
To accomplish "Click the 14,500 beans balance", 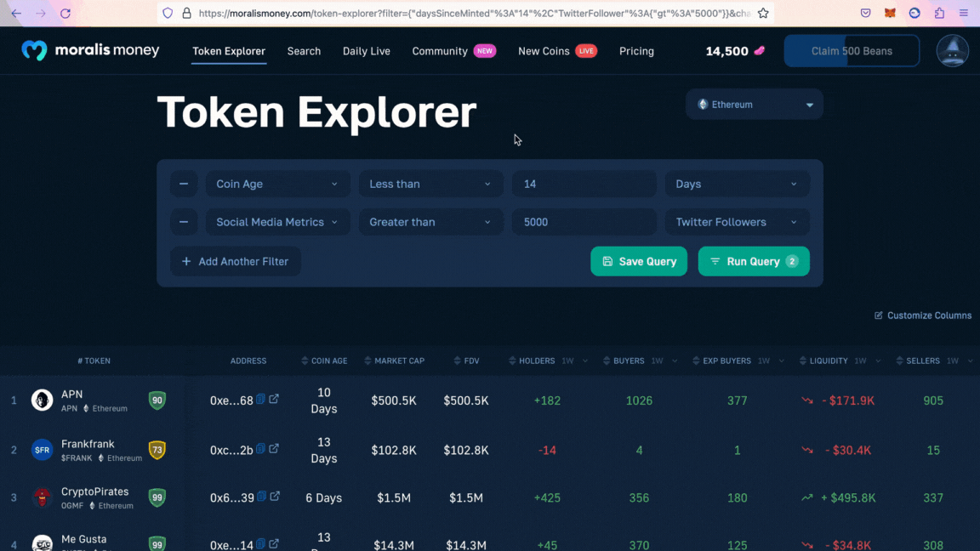I will [735, 51].
